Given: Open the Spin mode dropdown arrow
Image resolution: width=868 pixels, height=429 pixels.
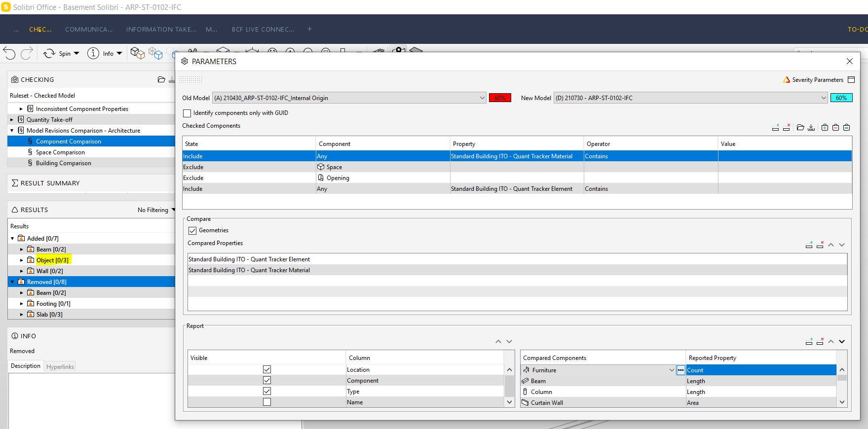Looking at the screenshot, I should (x=76, y=53).
